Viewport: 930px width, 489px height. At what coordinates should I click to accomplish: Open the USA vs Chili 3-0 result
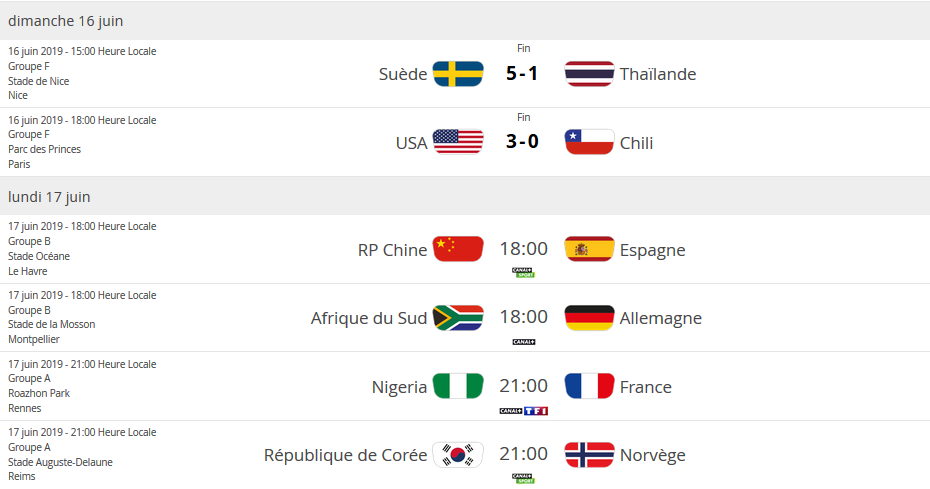523,142
